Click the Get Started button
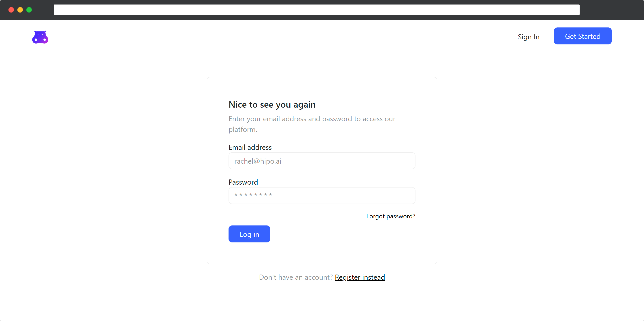This screenshot has width=644, height=321. point(583,36)
